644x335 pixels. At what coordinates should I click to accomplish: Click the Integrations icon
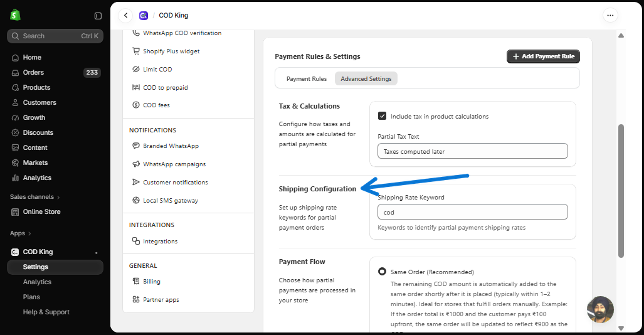pyautogui.click(x=136, y=241)
